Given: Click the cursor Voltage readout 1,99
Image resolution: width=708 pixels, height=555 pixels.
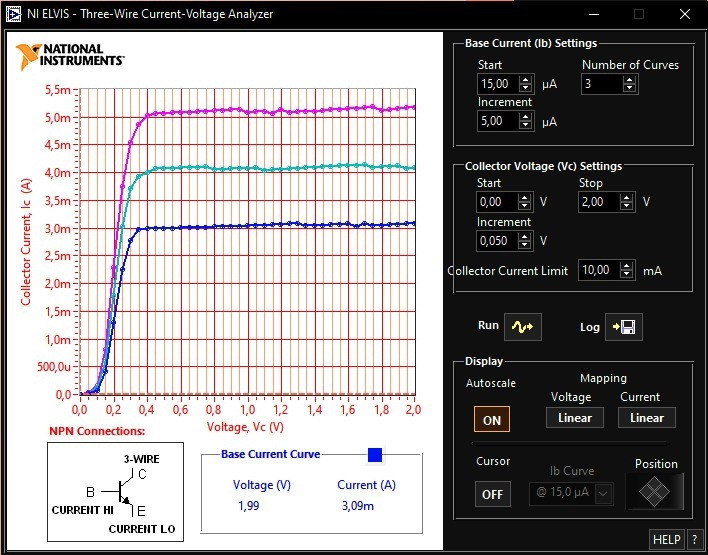Looking at the screenshot, I should 249,506.
